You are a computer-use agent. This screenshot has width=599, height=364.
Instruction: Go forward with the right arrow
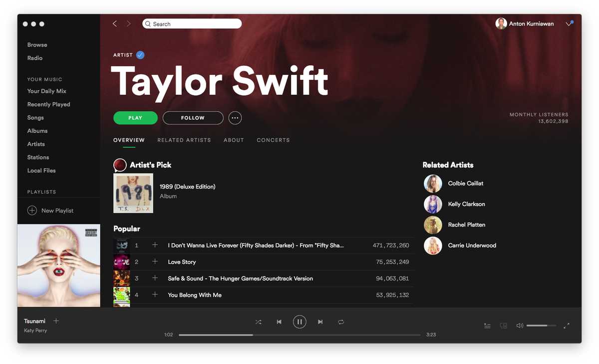[128, 24]
